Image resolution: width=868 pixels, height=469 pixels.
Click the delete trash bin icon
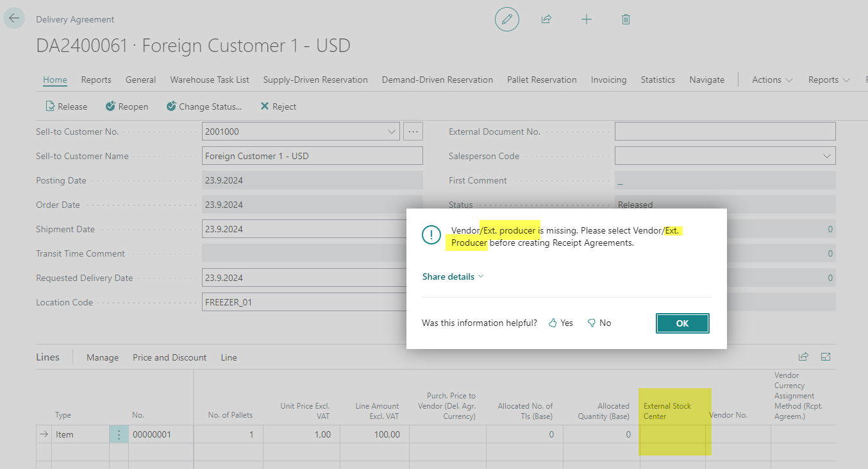point(626,19)
